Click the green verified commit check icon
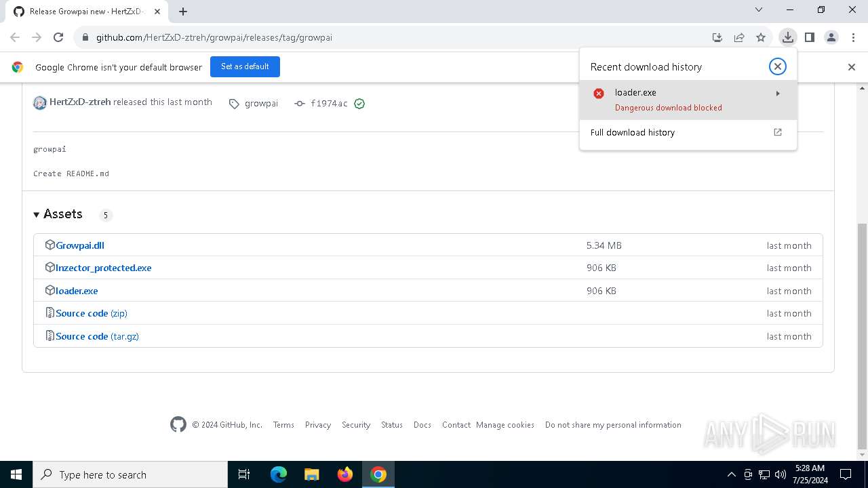This screenshot has height=488, width=868. tap(359, 104)
